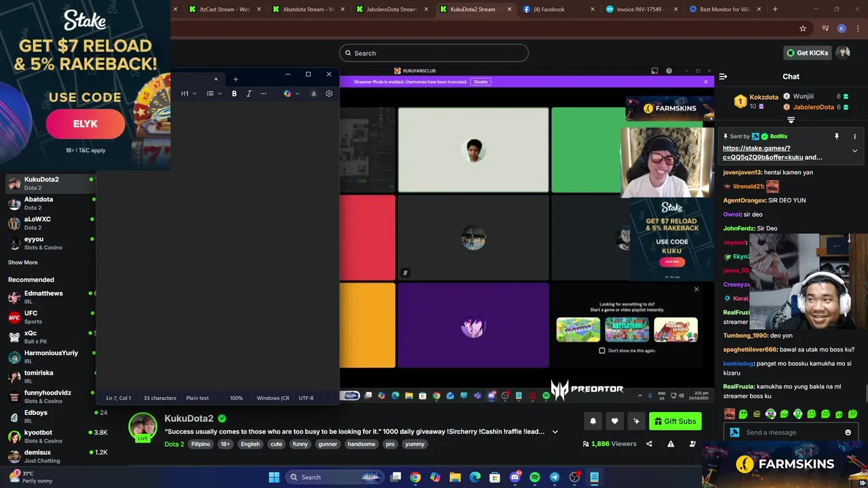Open Telegram from the taskbar
868x488 pixels.
pyautogui.click(x=555, y=477)
